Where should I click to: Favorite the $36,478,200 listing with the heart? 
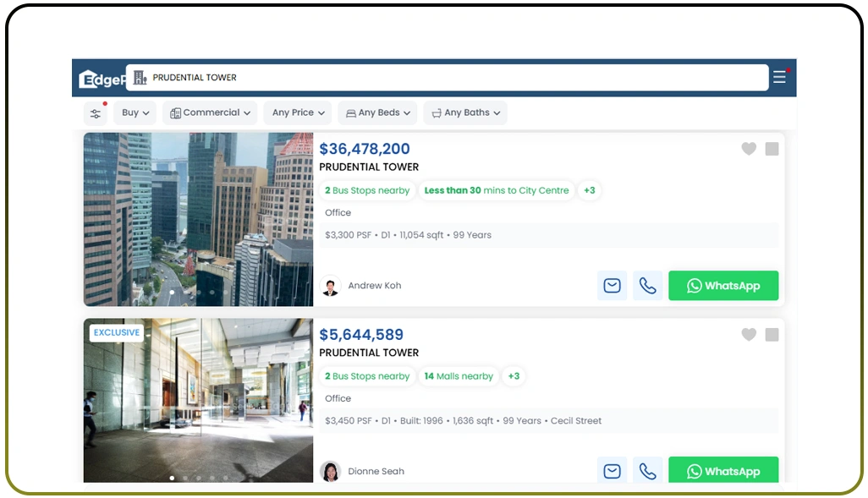[x=749, y=149]
